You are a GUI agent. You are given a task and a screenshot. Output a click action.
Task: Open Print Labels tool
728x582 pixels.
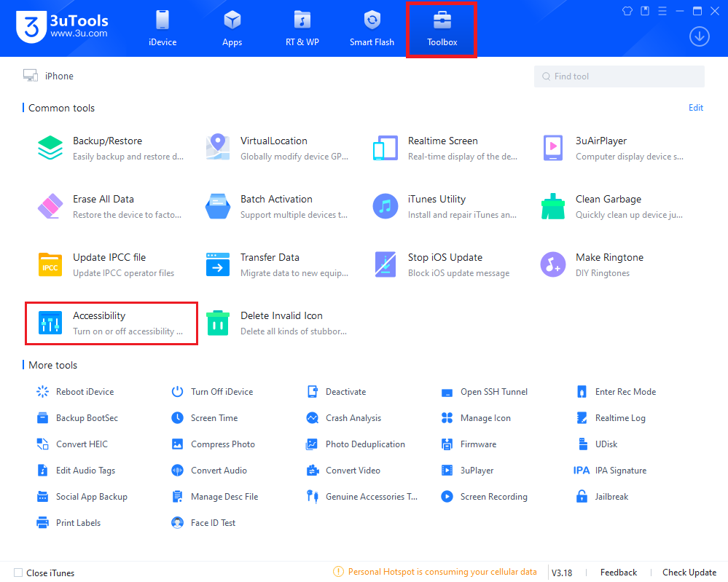[x=69, y=522]
